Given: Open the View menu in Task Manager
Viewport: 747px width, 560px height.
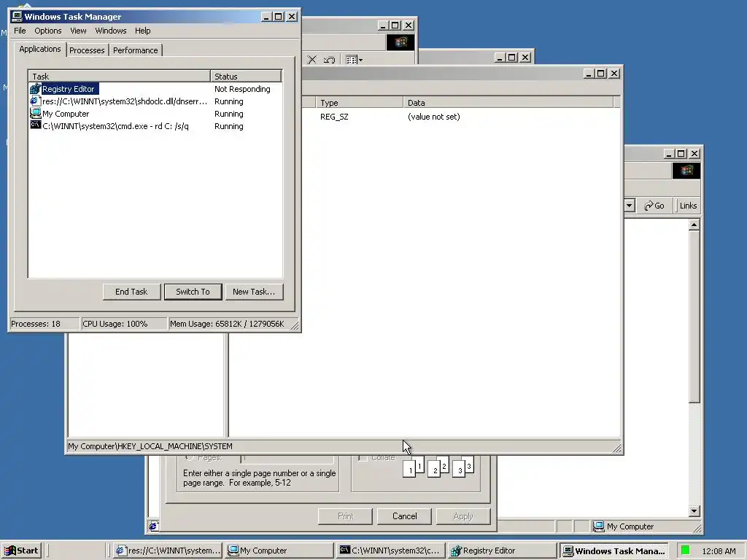Looking at the screenshot, I should pyautogui.click(x=78, y=31).
